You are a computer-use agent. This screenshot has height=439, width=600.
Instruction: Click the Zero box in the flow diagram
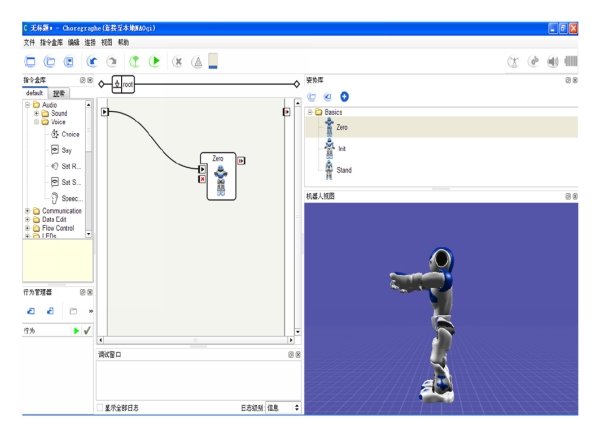(222, 177)
